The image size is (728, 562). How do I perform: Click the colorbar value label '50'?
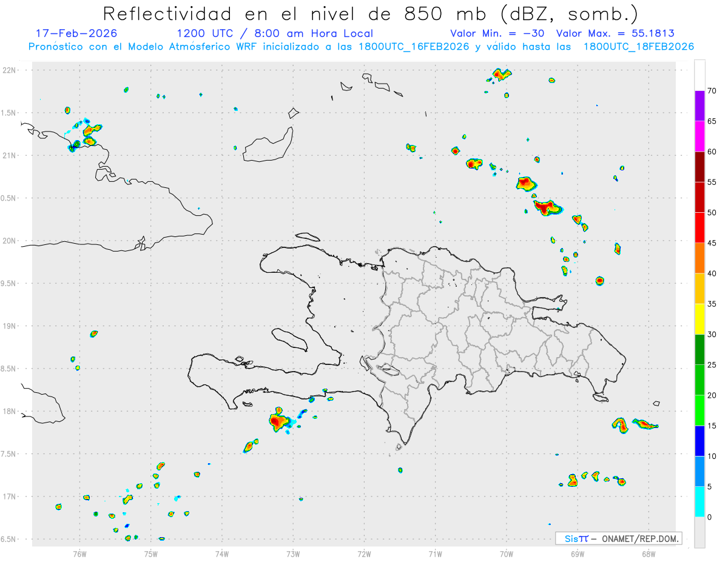coord(712,213)
